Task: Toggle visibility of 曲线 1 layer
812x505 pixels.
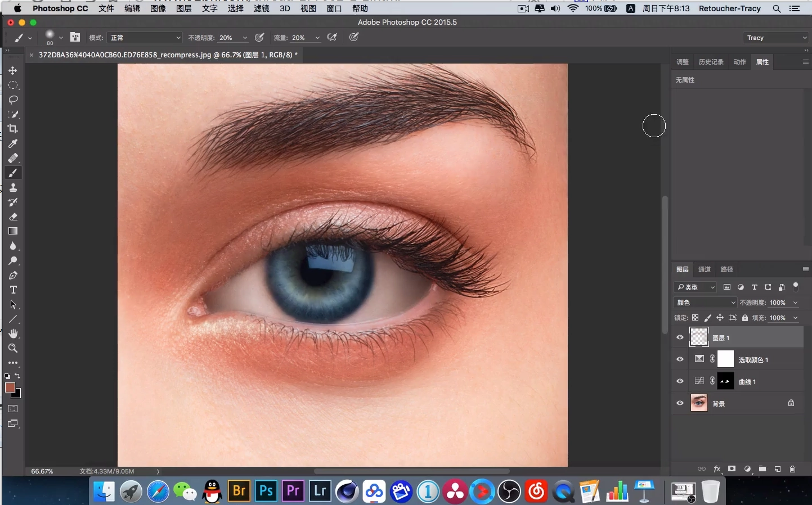Action: point(680,381)
